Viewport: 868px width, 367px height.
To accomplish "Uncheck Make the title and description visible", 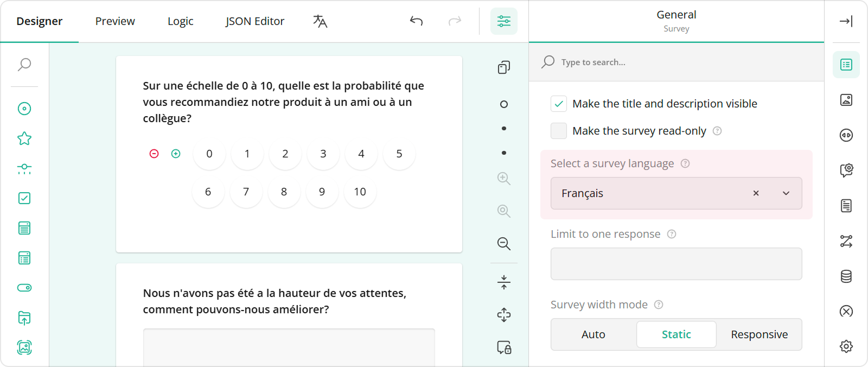I will pos(559,104).
